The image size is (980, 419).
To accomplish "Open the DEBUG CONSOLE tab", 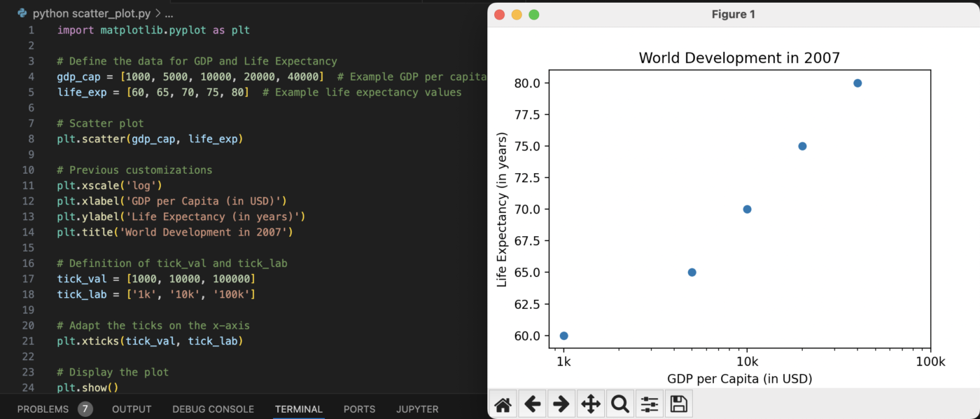I will pyautogui.click(x=213, y=409).
